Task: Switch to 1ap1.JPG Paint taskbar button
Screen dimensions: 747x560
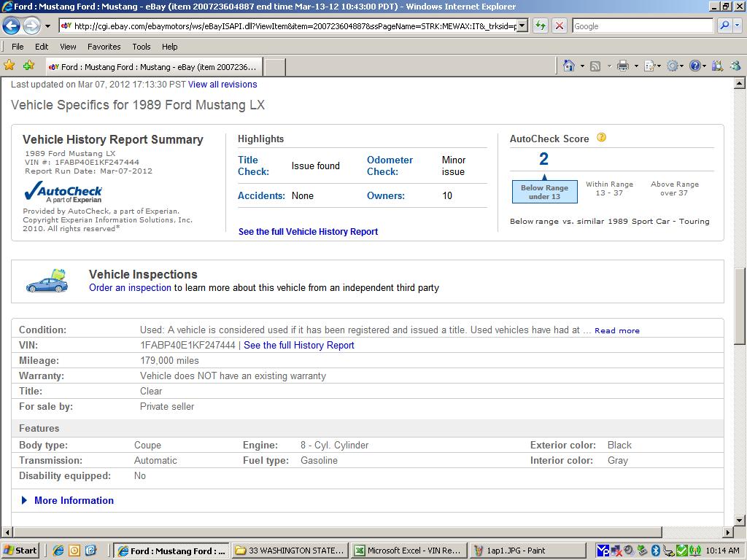Action: click(x=527, y=551)
